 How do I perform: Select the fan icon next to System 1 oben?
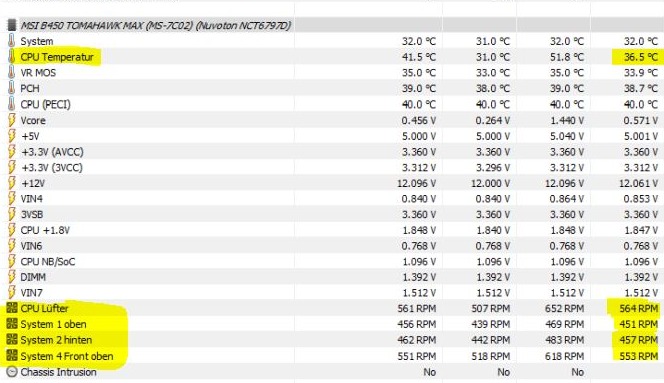12,324
